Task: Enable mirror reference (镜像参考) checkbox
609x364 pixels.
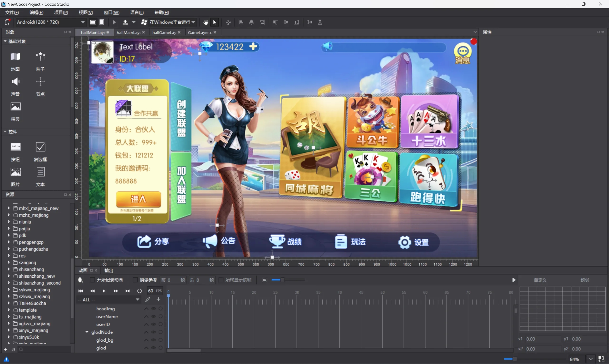Action: (x=135, y=280)
